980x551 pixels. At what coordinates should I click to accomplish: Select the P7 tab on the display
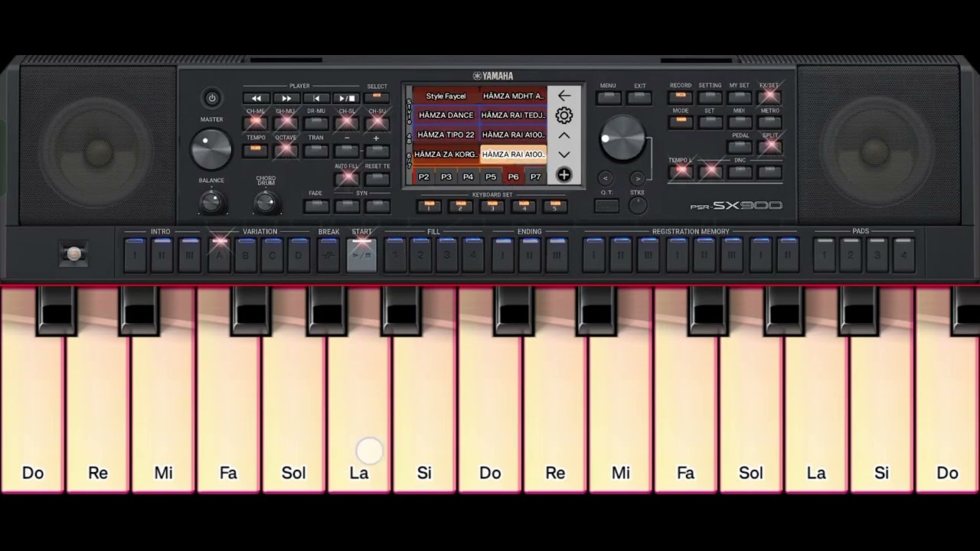[535, 177]
